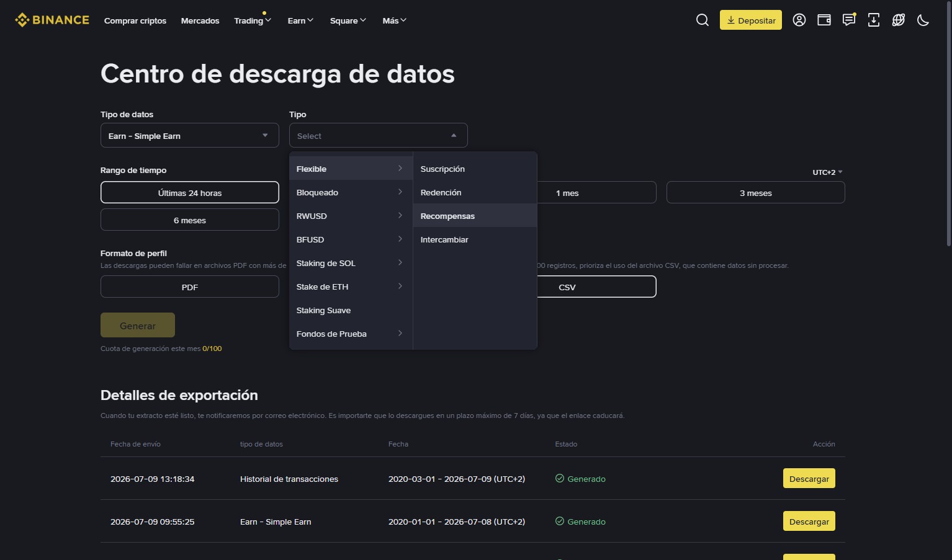Expand the Stake de ETH submenu
Viewport: 952px width, 560px height.
tap(351, 287)
